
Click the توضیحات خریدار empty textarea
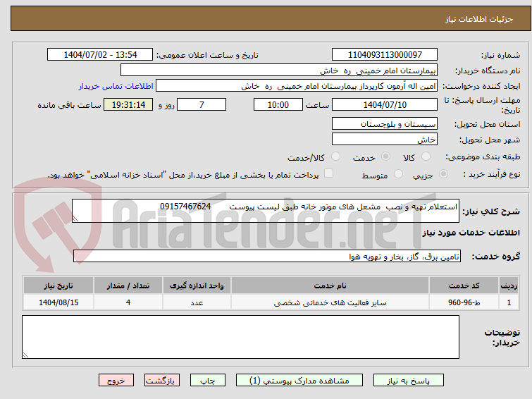[x=240, y=337]
